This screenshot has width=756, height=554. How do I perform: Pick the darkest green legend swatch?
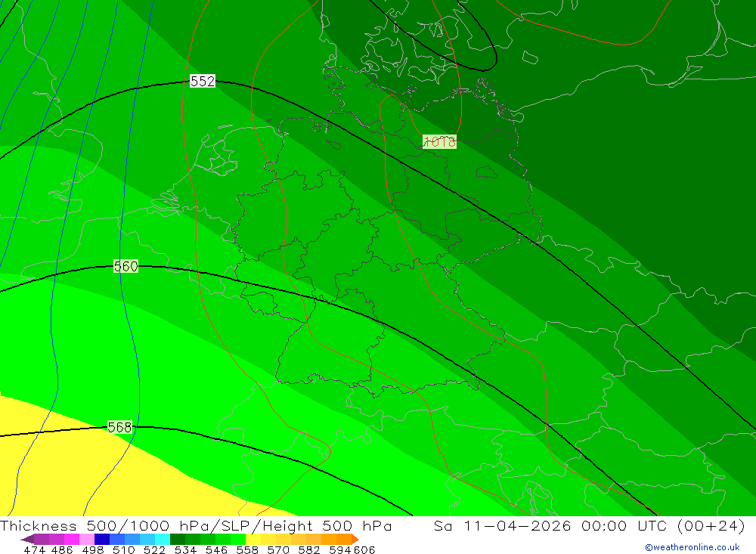[178, 539]
